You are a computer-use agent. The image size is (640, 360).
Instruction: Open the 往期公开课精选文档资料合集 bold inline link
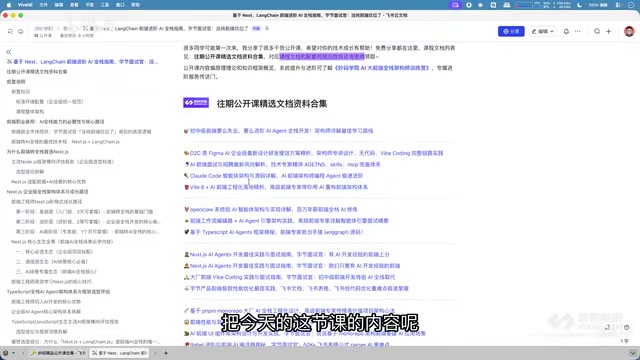click(229, 57)
